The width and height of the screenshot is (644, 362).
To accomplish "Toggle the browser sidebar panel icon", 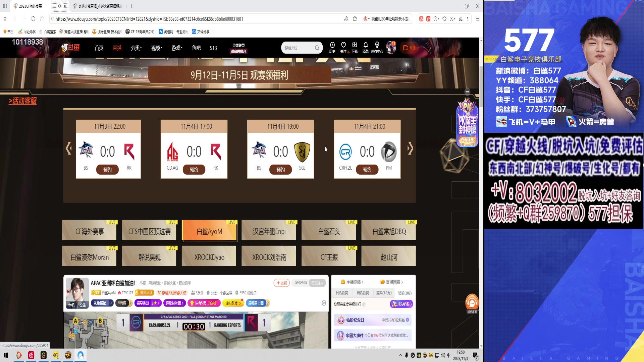I will point(5,6).
